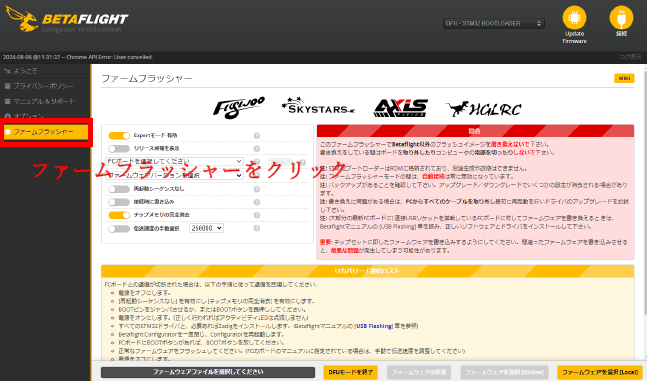The height and width of the screenshot is (381, 647).
Task: Enable manual baud rate selection toggle
Action: pos(119,229)
